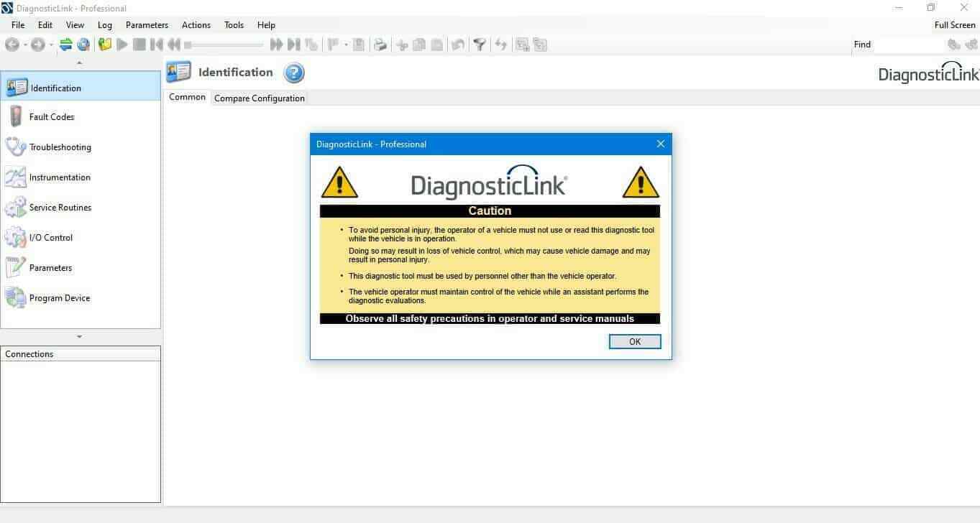The image size is (980, 523).
Task: Click the Filter funnel toolbar icon
Action: 480,45
